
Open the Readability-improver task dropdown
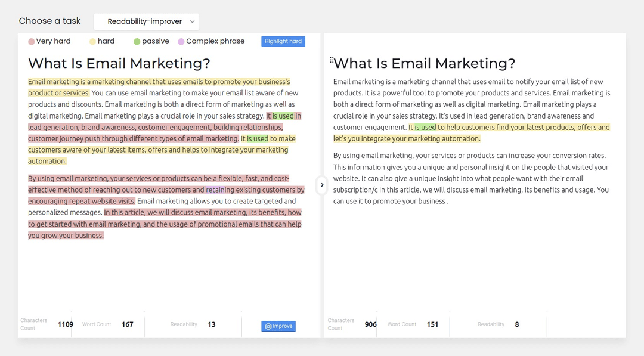coord(146,21)
